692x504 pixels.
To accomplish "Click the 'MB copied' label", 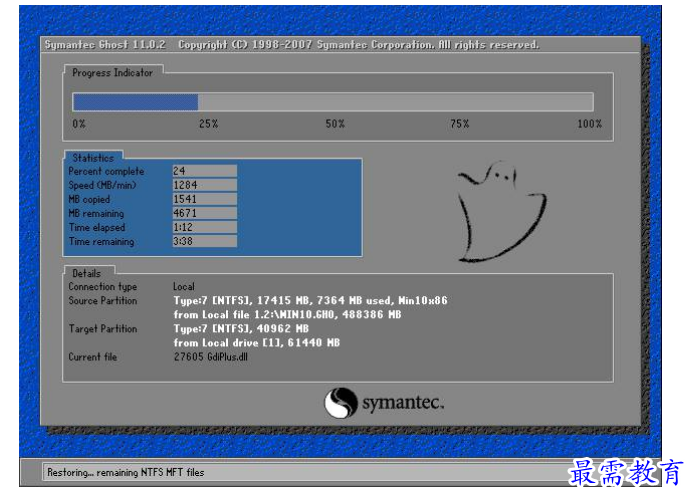I will click(x=89, y=199).
